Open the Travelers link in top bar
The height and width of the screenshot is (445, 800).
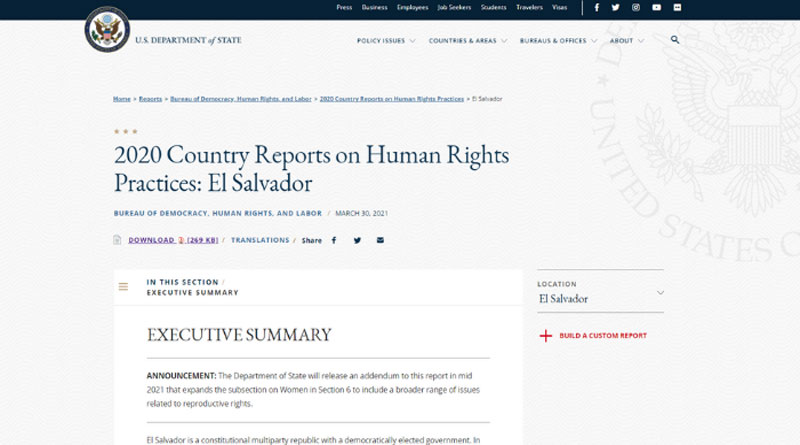tap(529, 8)
